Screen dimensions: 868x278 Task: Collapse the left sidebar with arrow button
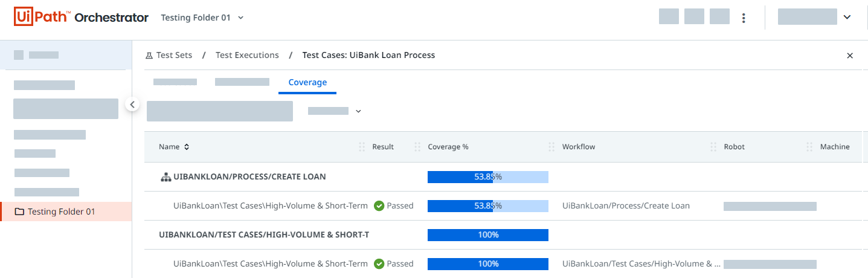tap(132, 105)
